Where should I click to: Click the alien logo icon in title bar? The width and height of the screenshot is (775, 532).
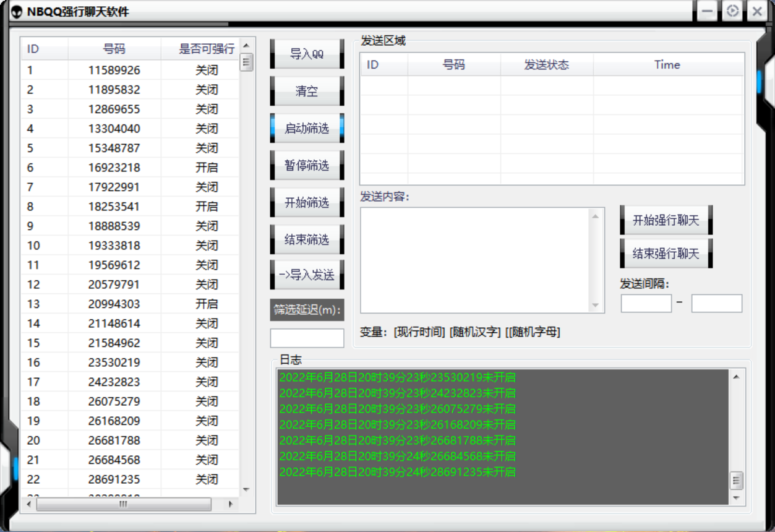pyautogui.click(x=17, y=12)
